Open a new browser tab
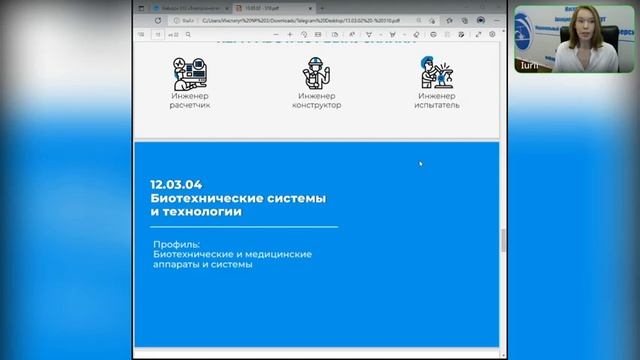 [322, 8]
